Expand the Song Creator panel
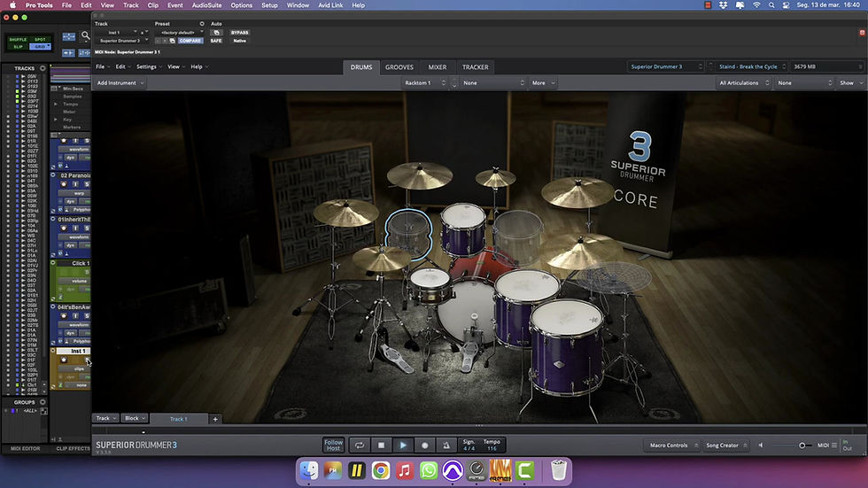This screenshot has height=488, width=868. click(x=725, y=445)
